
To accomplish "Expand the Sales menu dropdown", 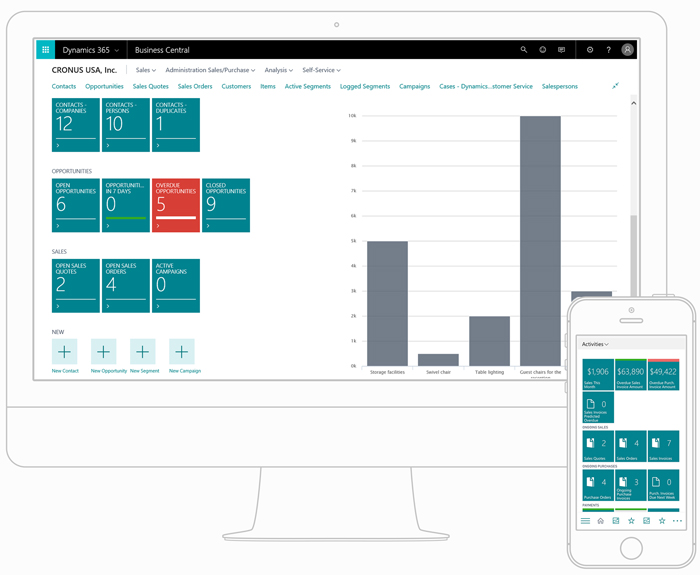I will [146, 70].
